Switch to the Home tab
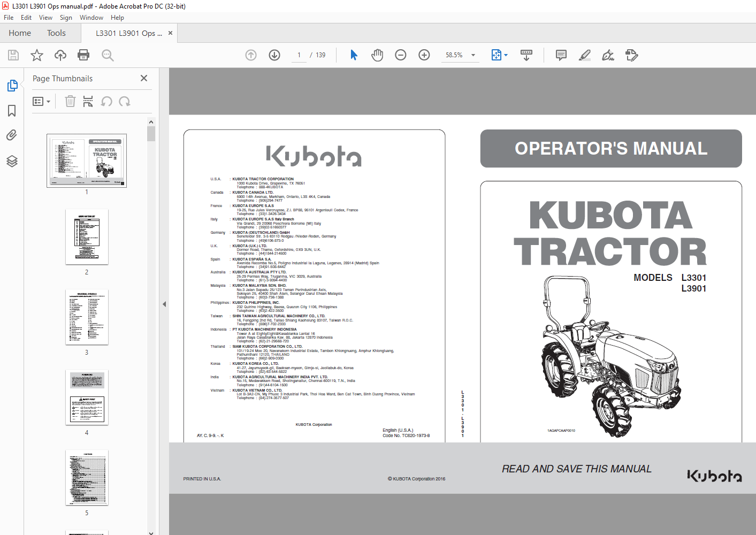The image size is (756, 535). coord(20,33)
